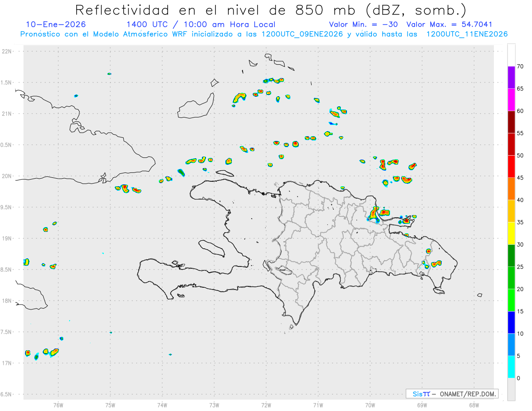Click the '20' value on the color scale

[x=520, y=289]
